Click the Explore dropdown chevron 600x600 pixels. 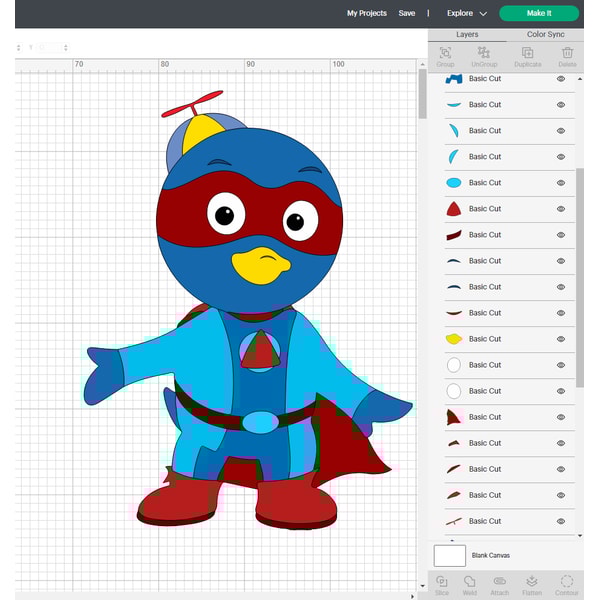[483, 14]
